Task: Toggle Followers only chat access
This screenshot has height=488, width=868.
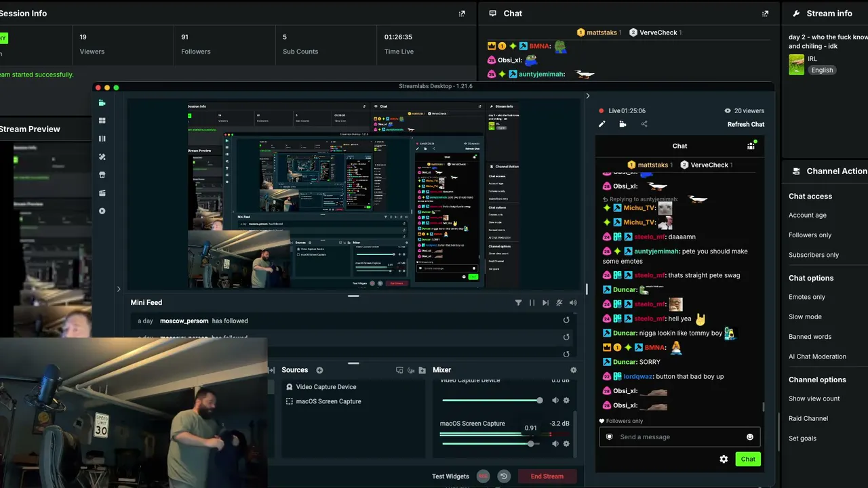Action: coord(810,235)
